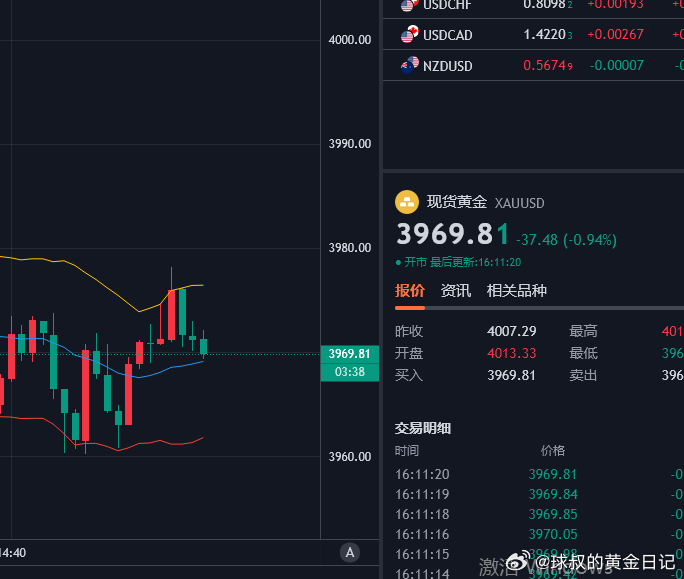Select the USDCAD flag icon
The height and width of the screenshot is (579, 684).
tap(410, 34)
